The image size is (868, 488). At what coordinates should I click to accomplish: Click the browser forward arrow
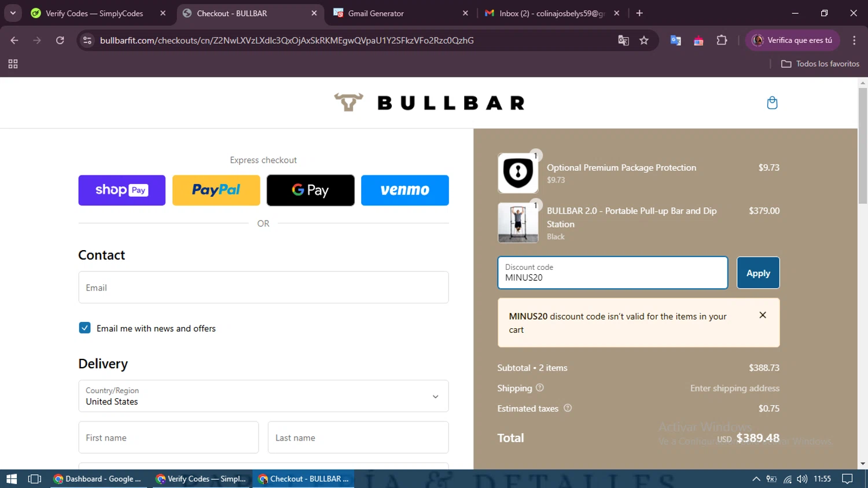coord(37,41)
